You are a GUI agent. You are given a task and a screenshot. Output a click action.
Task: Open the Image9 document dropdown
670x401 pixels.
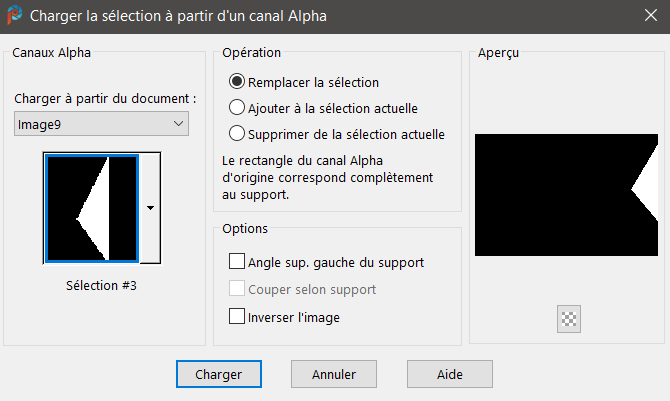tap(102, 123)
